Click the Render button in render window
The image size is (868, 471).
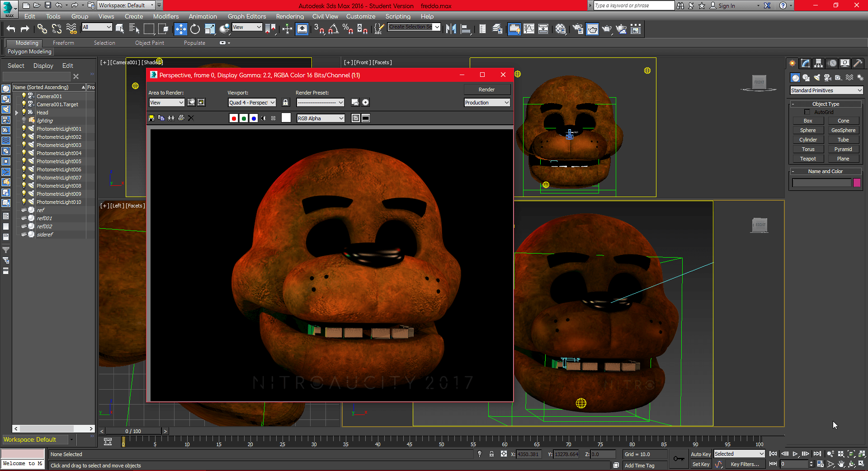(487, 89)
